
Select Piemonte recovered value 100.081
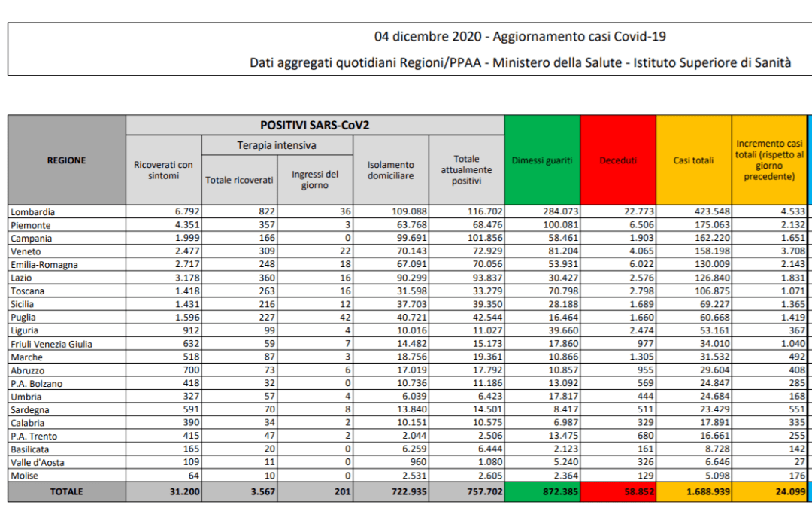(x=561, y=225)
